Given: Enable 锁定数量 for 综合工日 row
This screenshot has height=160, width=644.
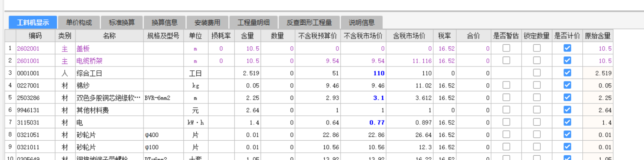Looking at the screenshot, I should click(537, 73).
